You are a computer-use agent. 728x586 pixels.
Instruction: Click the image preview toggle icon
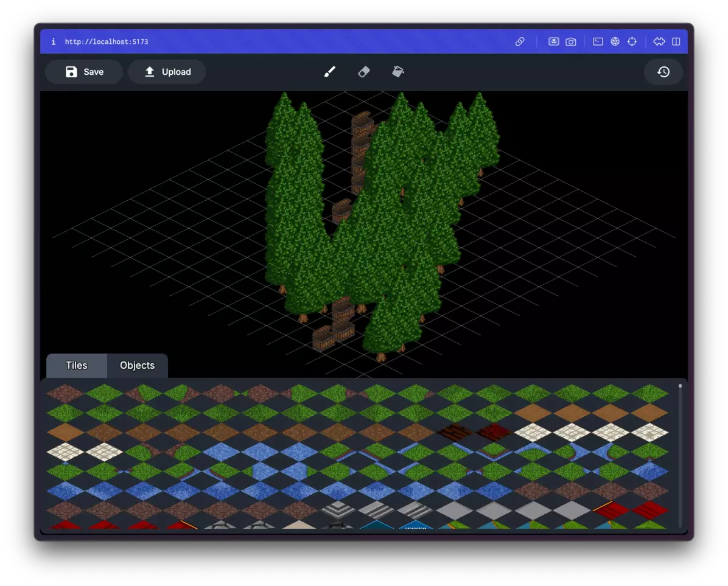553,41
